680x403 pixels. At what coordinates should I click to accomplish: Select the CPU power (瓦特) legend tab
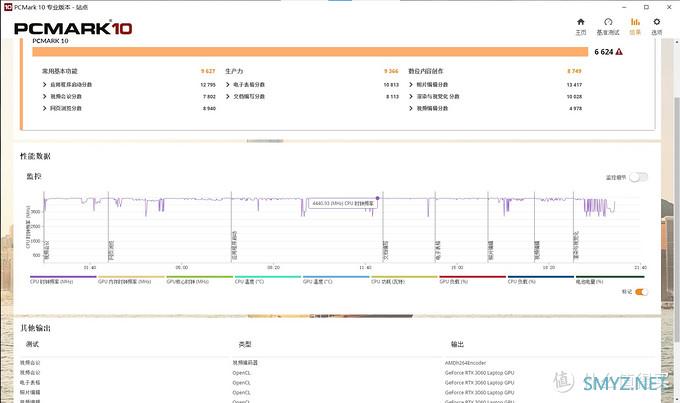click(x=404, y=280)
